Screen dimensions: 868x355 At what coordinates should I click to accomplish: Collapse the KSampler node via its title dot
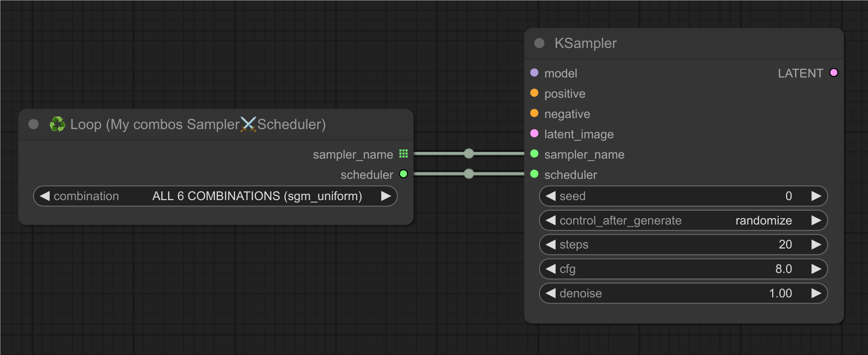click(539, 43)
